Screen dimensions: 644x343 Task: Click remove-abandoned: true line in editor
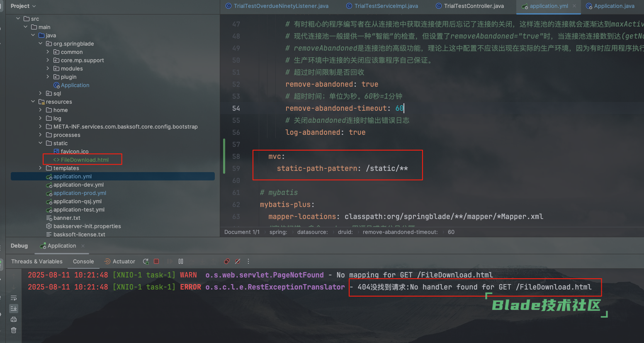coord(332,84)
